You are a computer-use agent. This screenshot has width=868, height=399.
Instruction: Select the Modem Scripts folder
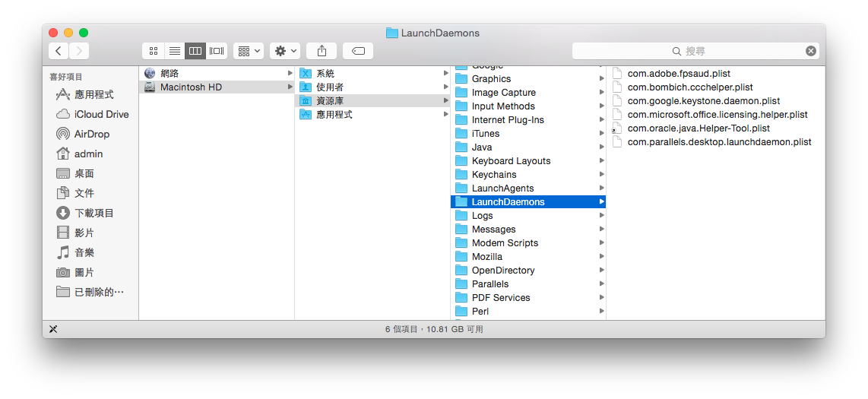tap(528, 243)
